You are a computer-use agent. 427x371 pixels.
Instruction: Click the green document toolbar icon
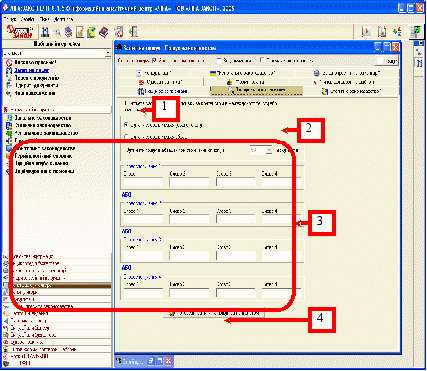(x=91, y=32)
